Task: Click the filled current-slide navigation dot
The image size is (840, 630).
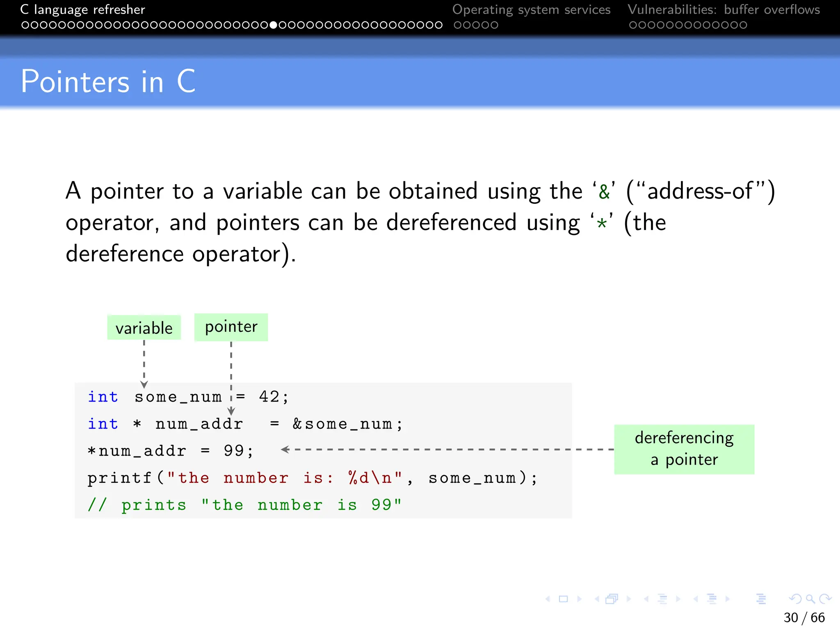Action: point(274,25)
